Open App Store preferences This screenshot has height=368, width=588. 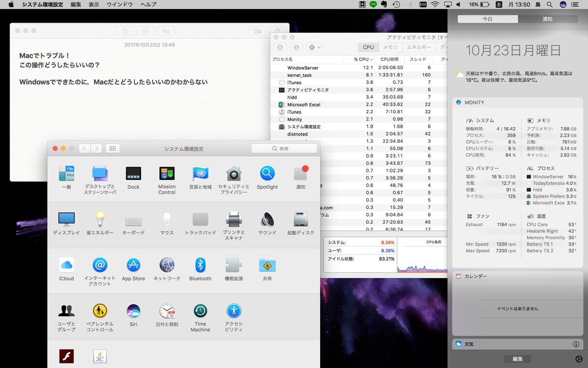point(134,269)
